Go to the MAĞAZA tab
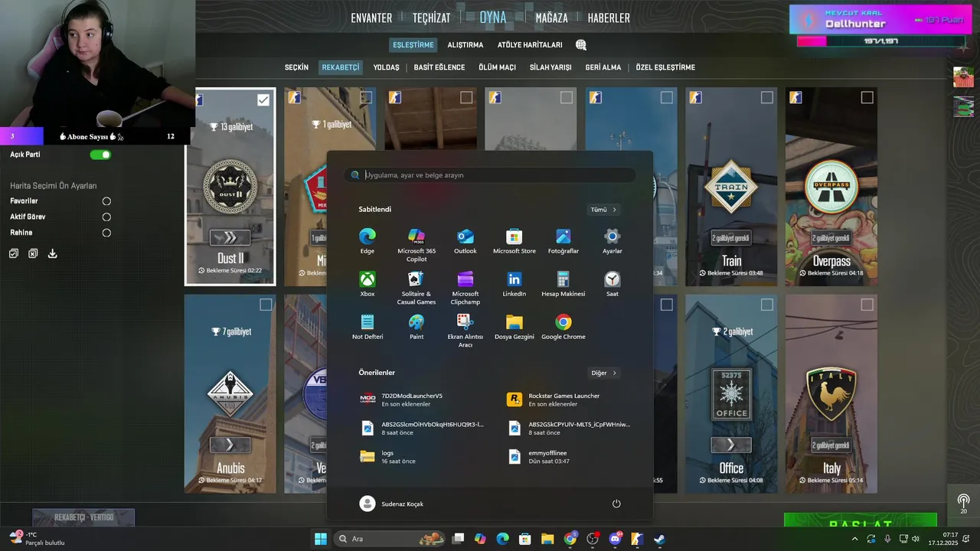This screenshot has width=980, height=551. (x=551, y=18)
